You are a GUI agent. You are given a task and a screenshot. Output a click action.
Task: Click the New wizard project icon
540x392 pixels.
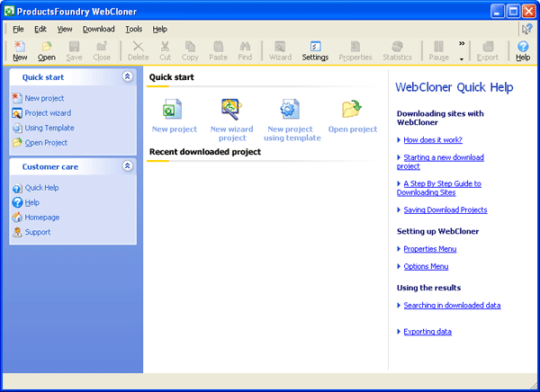[231, 109]
